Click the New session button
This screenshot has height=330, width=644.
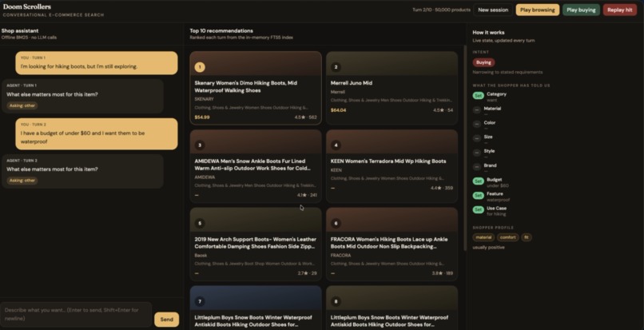point(493,10)
